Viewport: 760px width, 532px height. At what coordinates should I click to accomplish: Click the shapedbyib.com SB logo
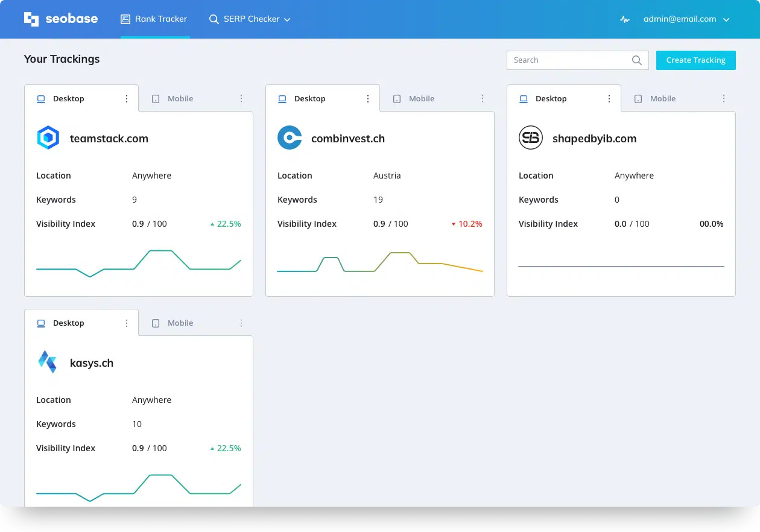click(x=531, y=138)
